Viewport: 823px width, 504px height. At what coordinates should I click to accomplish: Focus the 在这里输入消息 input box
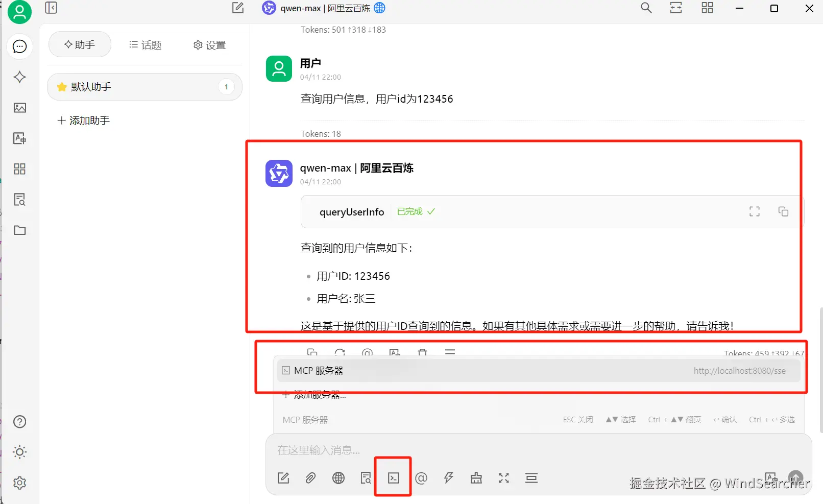coord(539,450)
